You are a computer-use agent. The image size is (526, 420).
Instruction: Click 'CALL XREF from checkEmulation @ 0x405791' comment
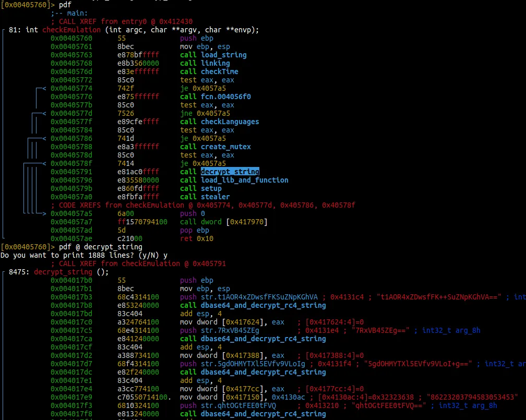(x=138, y=263)
